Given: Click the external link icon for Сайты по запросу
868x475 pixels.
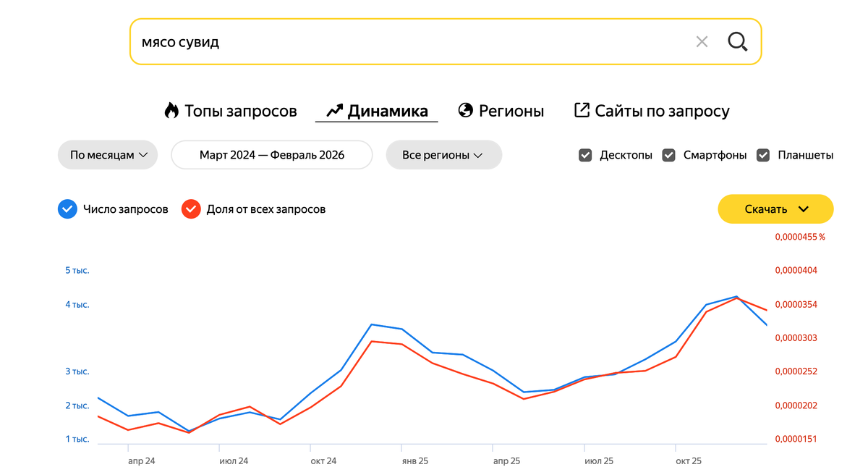Looking at the screenshot, I should point(582,110).
